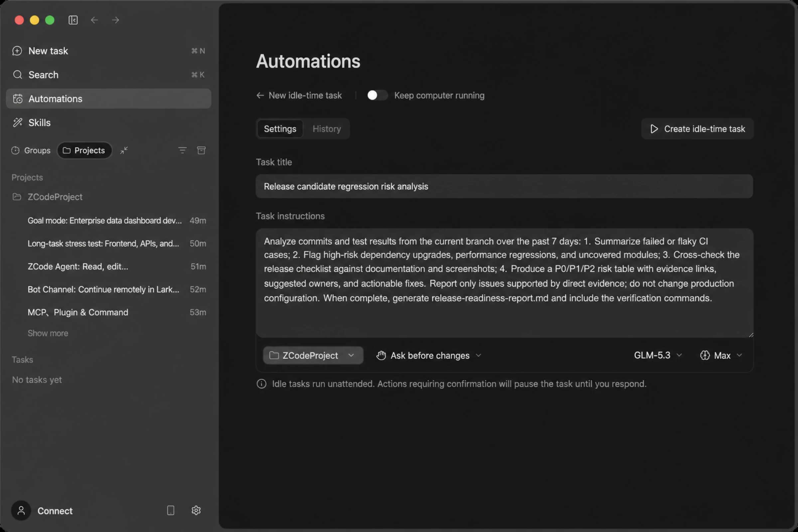Click the play icon on Create idle-time task

coord(654,129)
